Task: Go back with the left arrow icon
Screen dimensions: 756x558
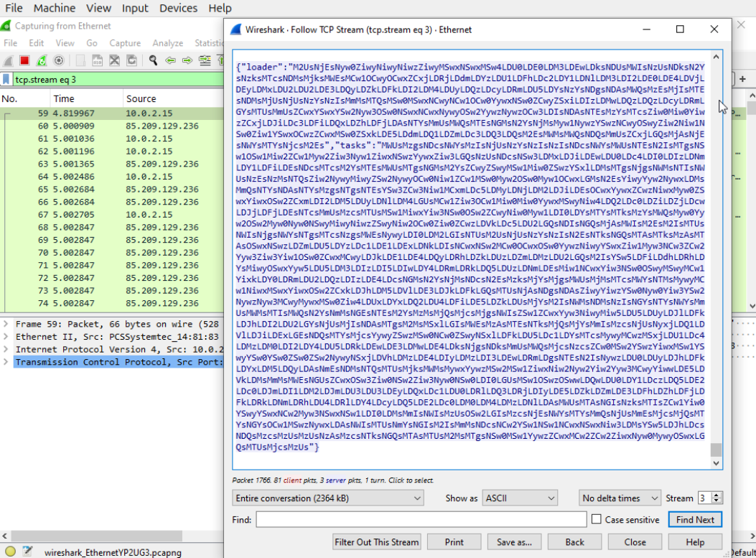Action: pyautogui.click(x=170, y=61)
